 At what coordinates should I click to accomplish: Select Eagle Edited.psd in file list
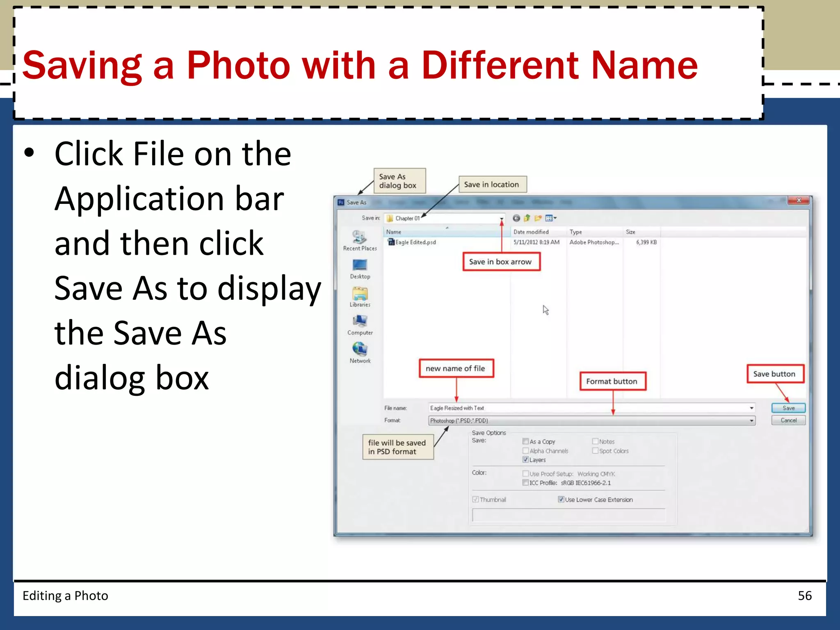pyautogui.click(x=415, y=242)
